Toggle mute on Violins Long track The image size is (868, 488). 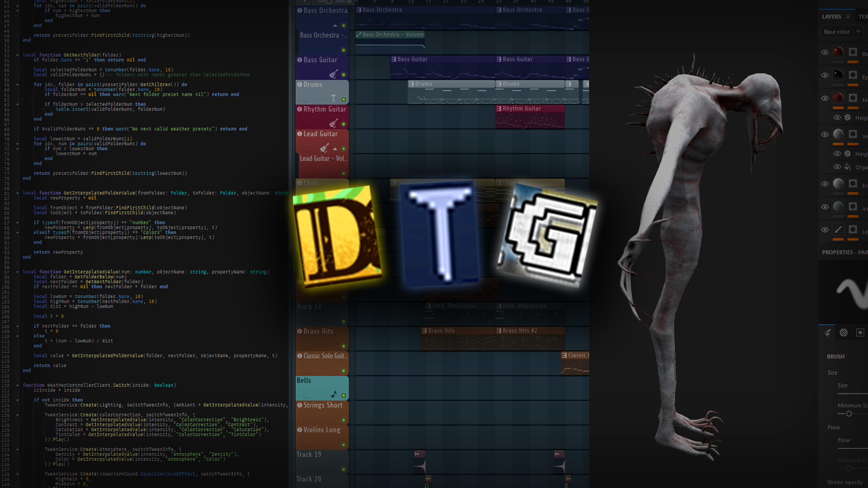[x=344, y=445]
